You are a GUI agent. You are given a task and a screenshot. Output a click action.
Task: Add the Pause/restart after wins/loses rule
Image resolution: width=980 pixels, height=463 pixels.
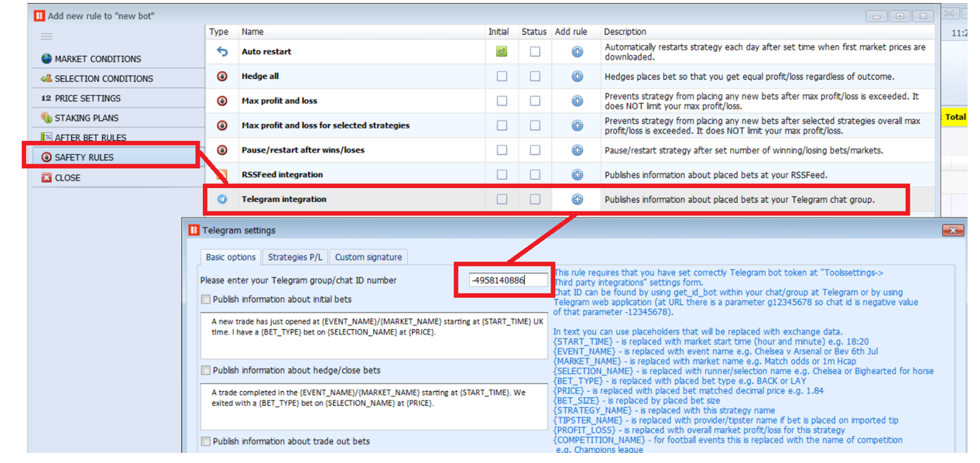[x=577, y=150]
